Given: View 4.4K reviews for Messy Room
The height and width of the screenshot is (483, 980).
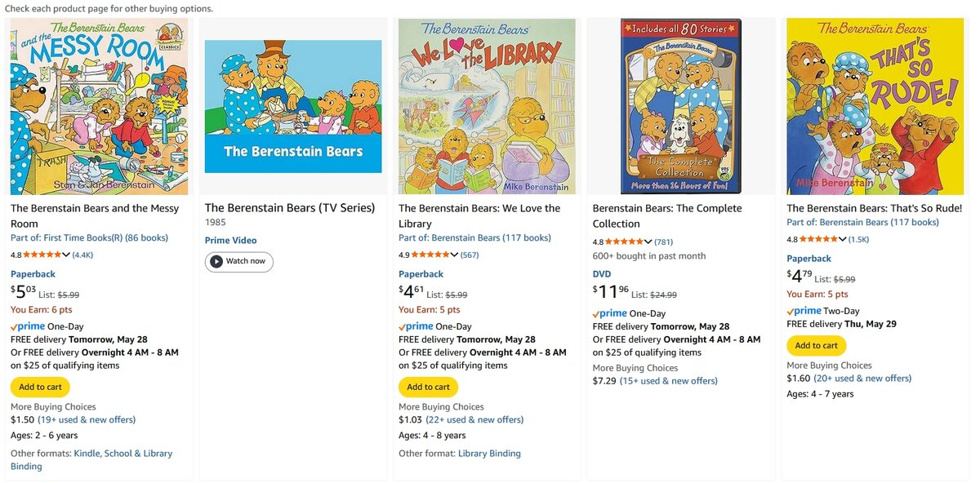Looking at the screenshot, I should click(x=82, y=255).
